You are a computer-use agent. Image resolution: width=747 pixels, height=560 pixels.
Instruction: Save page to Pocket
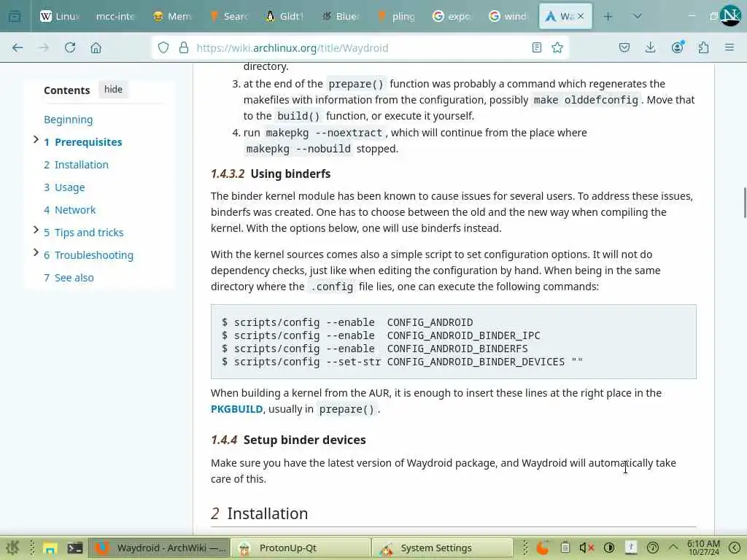[x=624, y=47]
